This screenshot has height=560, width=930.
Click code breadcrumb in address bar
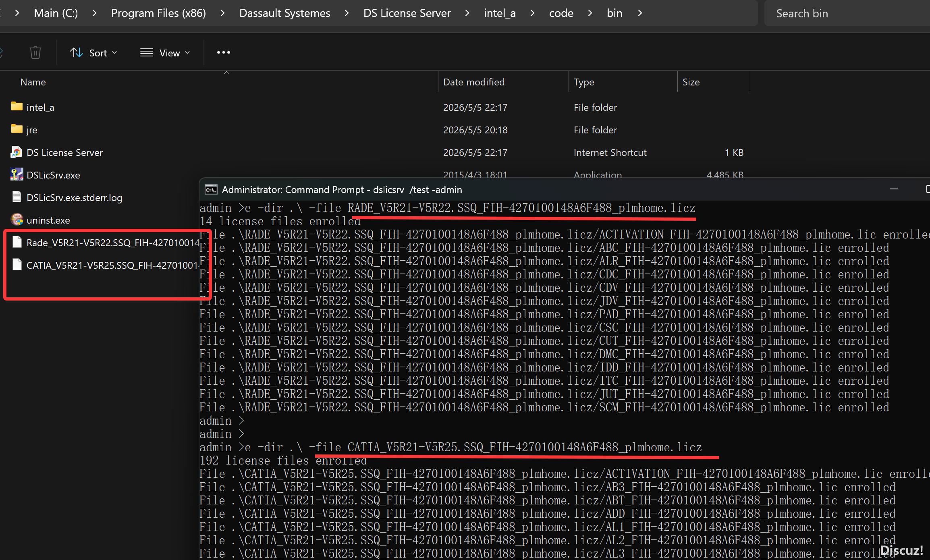561,13
